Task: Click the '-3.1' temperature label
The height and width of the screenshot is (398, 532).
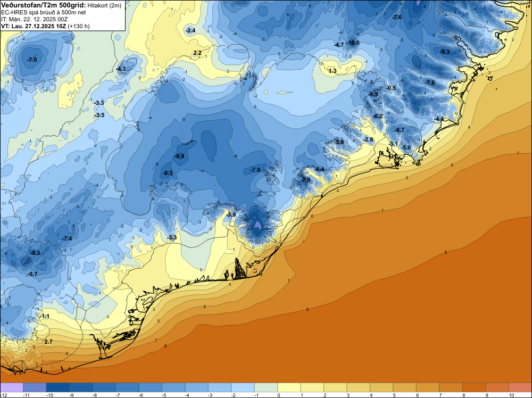Action: (393, 144)
